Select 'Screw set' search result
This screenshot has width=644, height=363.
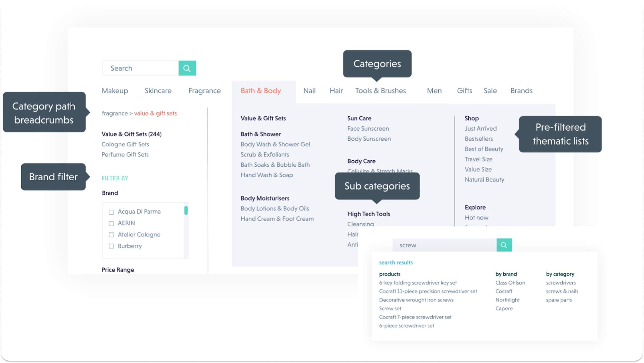point(390,309)
